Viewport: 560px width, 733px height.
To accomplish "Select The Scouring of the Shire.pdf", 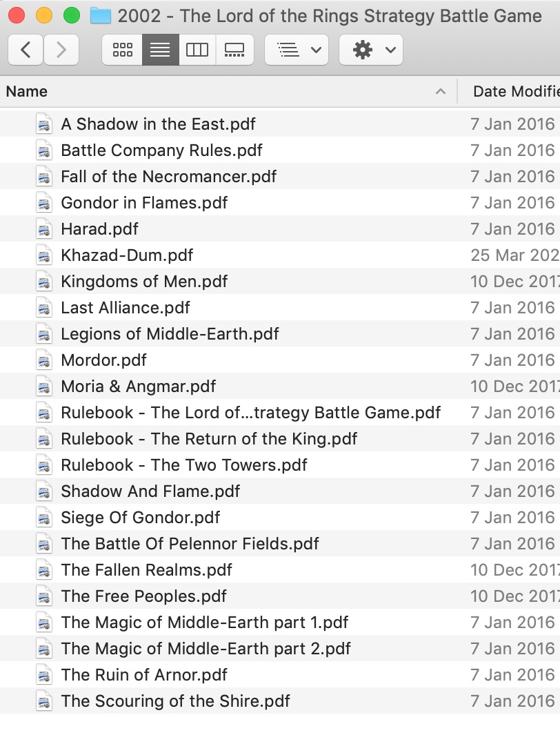I will pyautogui.click(x=175, y=701).
